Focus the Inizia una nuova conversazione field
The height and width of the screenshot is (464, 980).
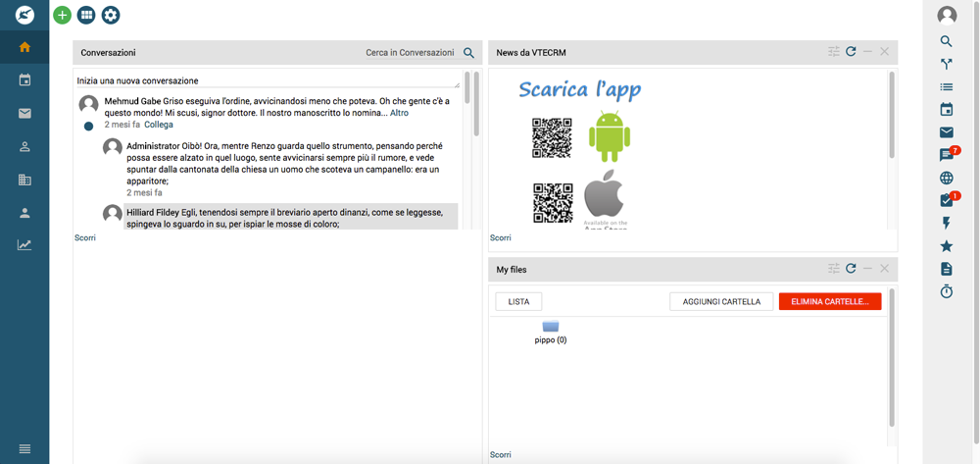point(268,80)
